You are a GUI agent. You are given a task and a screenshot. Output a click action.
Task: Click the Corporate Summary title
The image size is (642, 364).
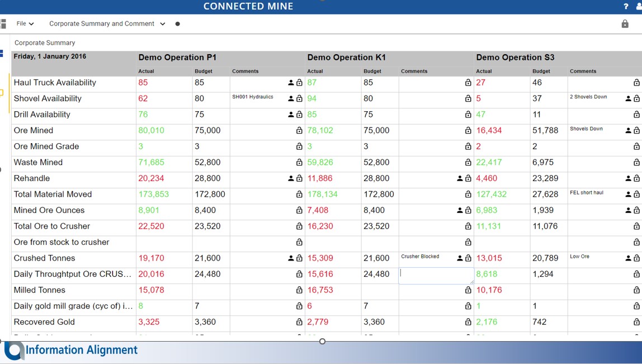click(45, 42)
